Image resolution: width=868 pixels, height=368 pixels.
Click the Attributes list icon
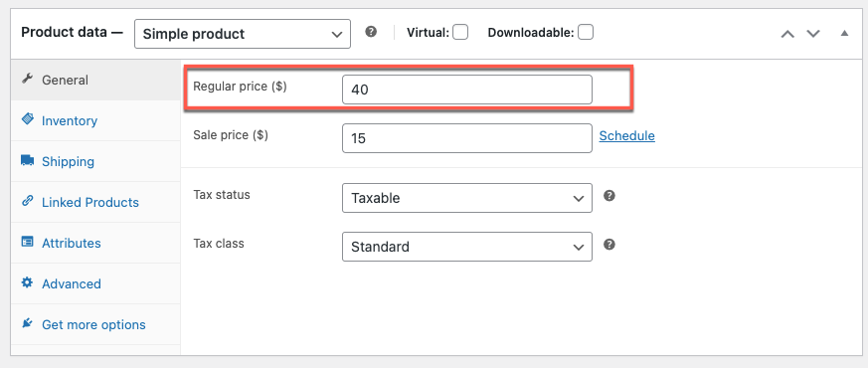coord(27,242)
